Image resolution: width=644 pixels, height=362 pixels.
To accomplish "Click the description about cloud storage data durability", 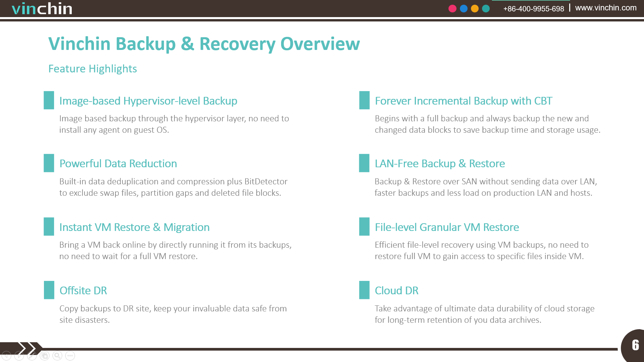I will click(x=485, y=314).
